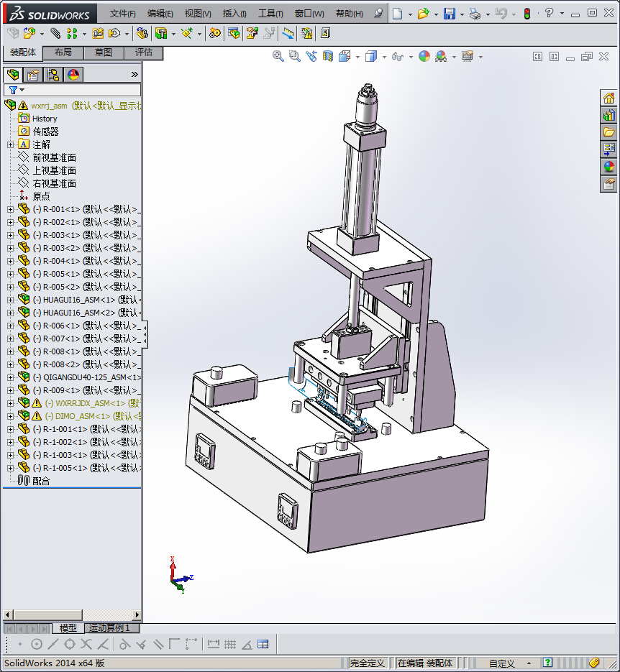Click the View Settings monitor icon
Screen dimensions: 620x672
click(468, 56)
